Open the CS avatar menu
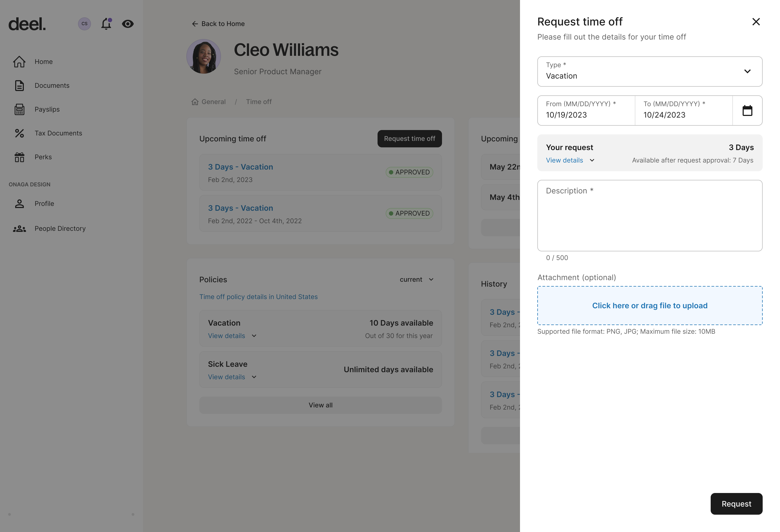The width and height of the screenshot is (780, 532). tap(84, 24)
